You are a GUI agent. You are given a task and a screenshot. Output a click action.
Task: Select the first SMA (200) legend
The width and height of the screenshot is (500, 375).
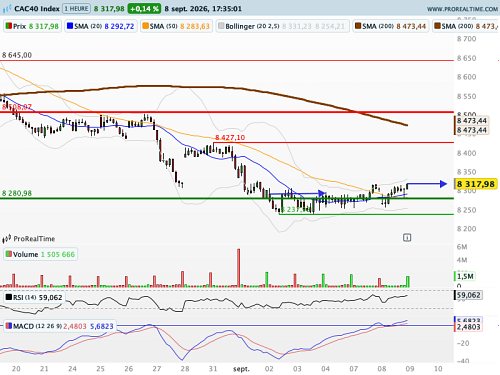click(391, 26)
